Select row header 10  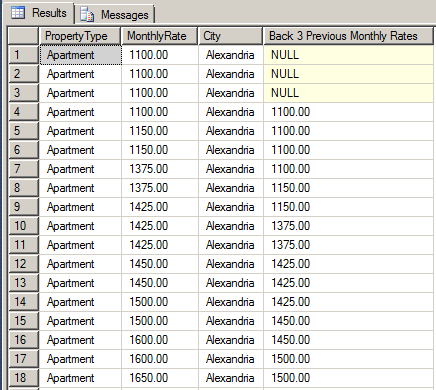point(23,226)
